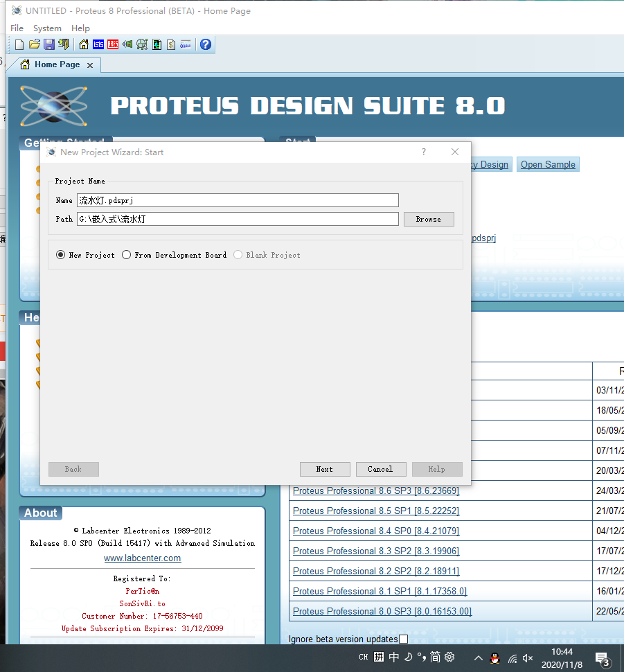624x672 pixels.
Task: Click the QQ penguin tray icon
Action: coord(494,658)
